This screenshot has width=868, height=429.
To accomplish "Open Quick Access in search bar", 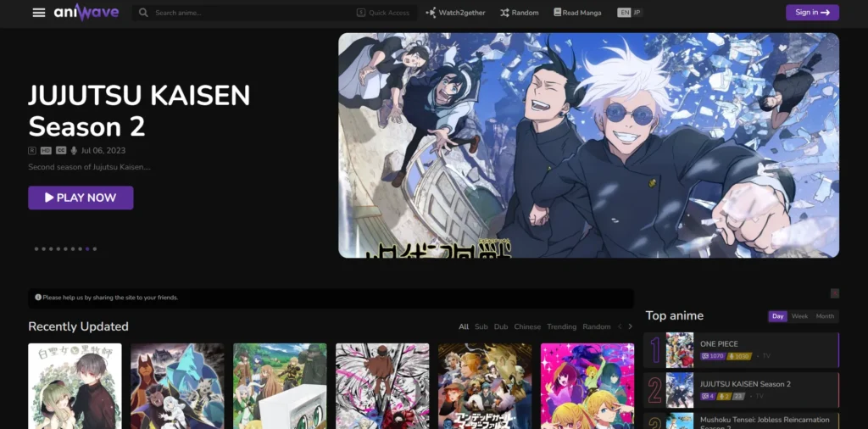I will click(383, 13).
